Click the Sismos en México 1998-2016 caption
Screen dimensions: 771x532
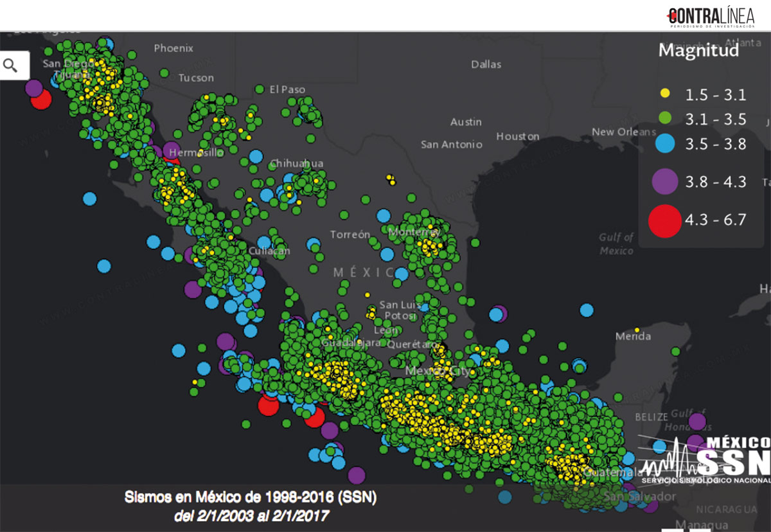coord(251,497)
